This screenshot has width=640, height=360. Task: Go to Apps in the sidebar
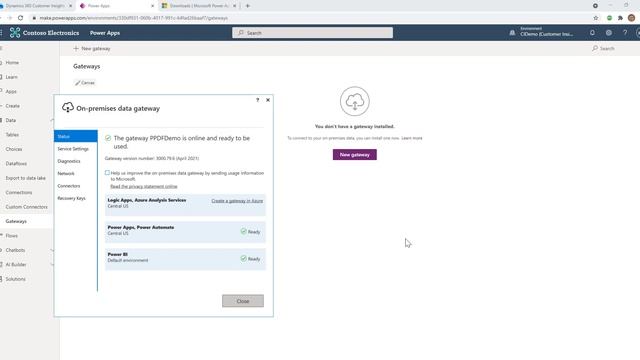[x=11, y=91]
